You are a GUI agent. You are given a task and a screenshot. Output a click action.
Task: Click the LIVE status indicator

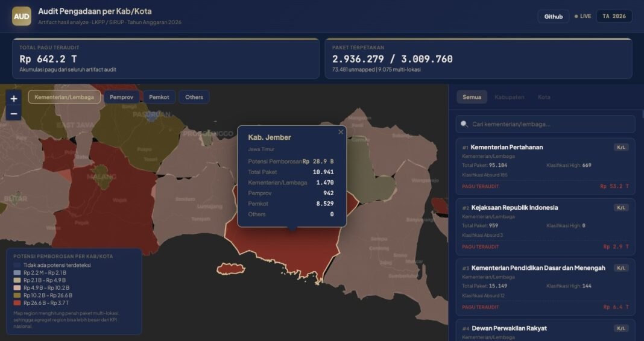tap(582, 16)
